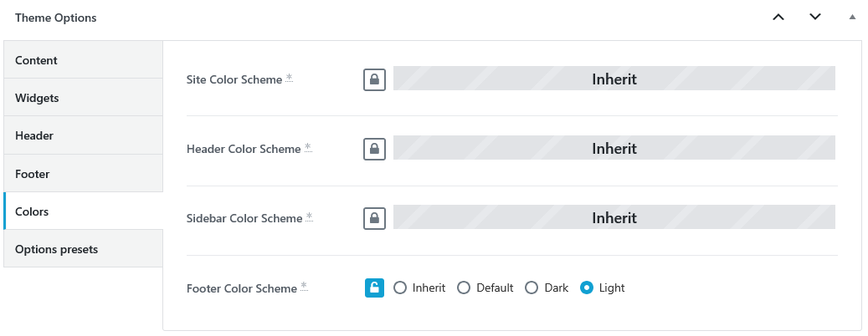868x336 pixels.
Task: Open the Header options tab
Action: 83,135
